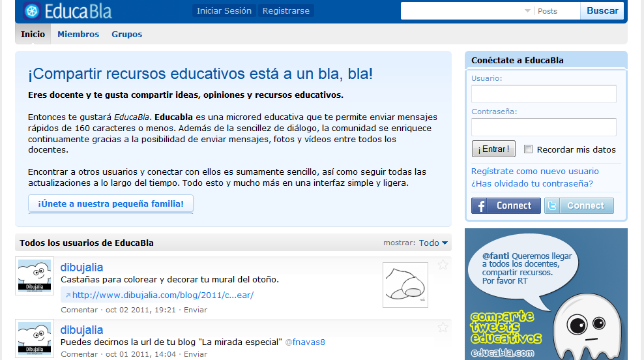
Task: Focus the header search box
Action: (x=462, y=11)
